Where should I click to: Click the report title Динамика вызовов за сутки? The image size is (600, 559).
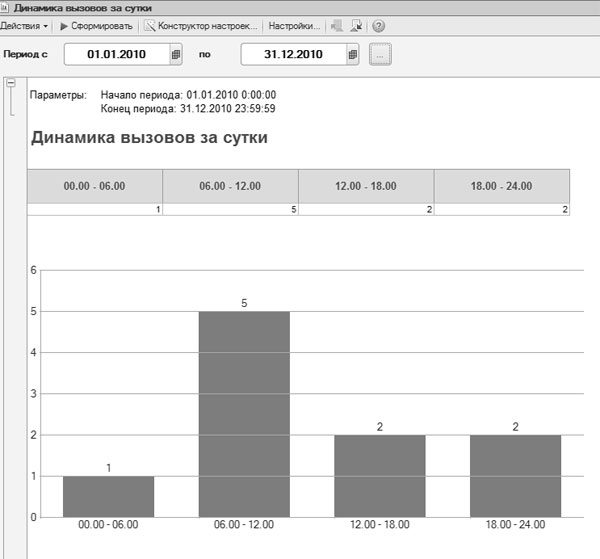coord(149,137)
